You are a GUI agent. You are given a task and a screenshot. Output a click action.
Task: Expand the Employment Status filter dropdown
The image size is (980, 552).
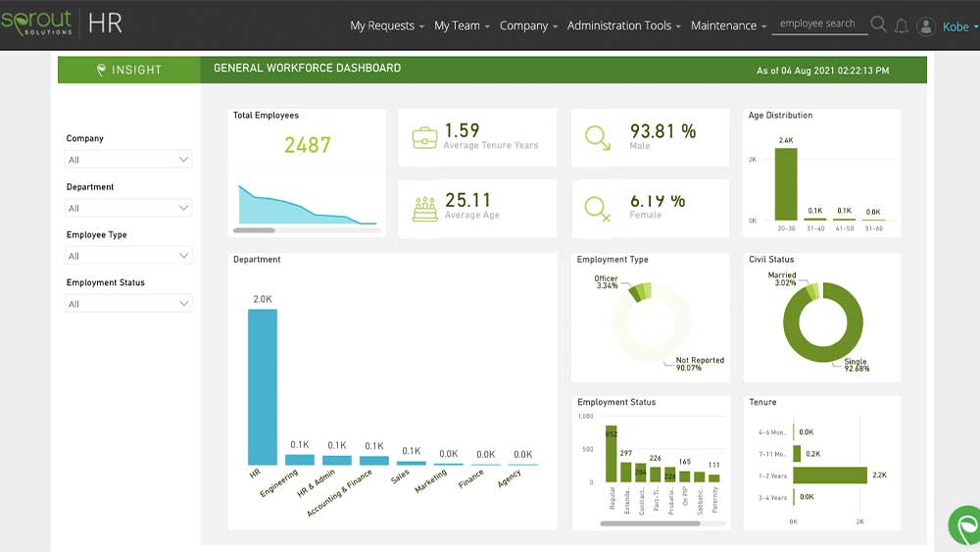[128, 304]
